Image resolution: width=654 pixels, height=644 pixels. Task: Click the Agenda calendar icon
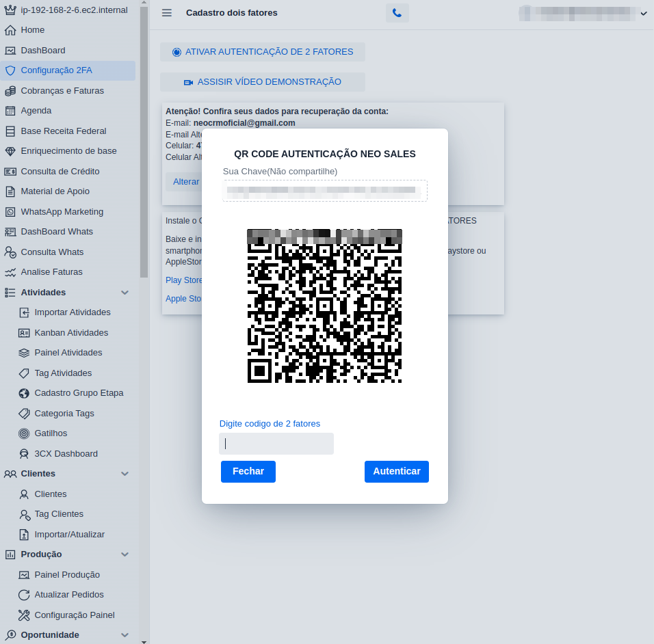click(10, 111)
